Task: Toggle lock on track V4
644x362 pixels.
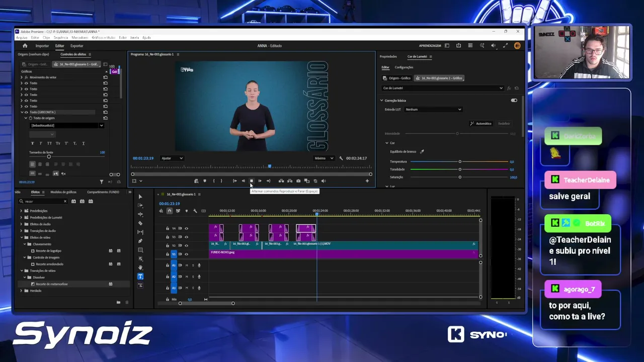Action: tap(168, 229)
